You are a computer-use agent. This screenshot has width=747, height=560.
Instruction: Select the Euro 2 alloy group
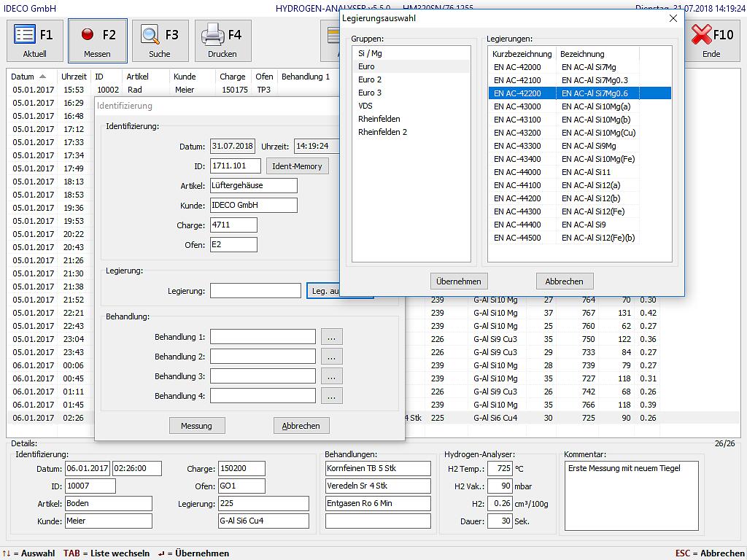[370, 79]
